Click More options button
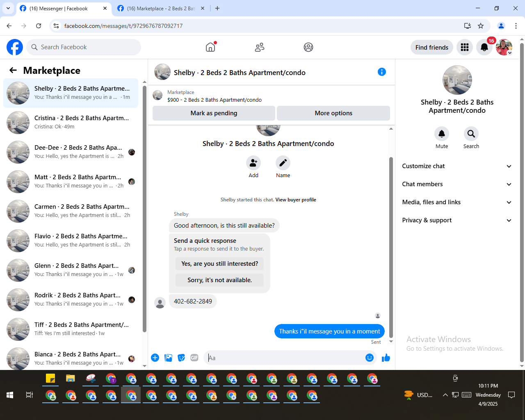The height and width of the screenshot is (420, 525). pyautogui.click(x=333, y=113)
